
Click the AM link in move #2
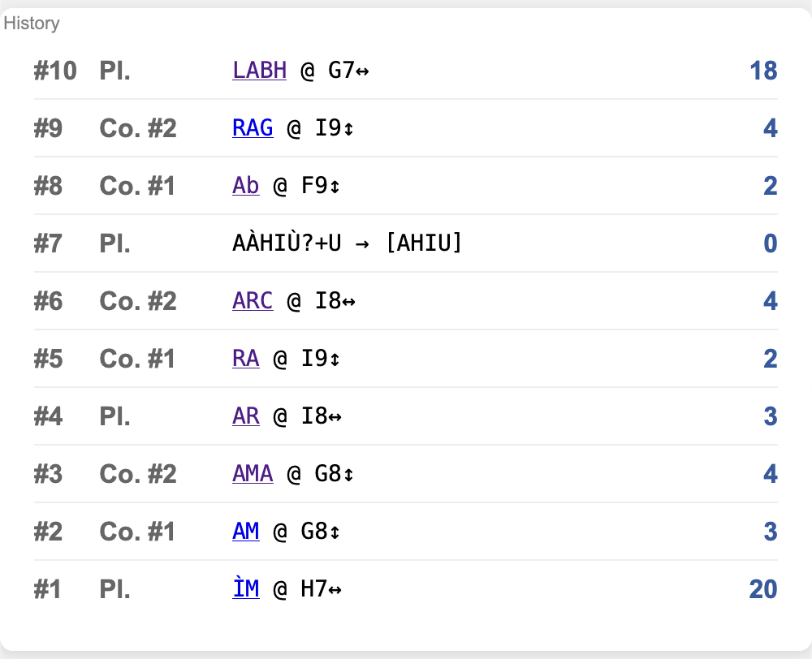tap(245, 532)
